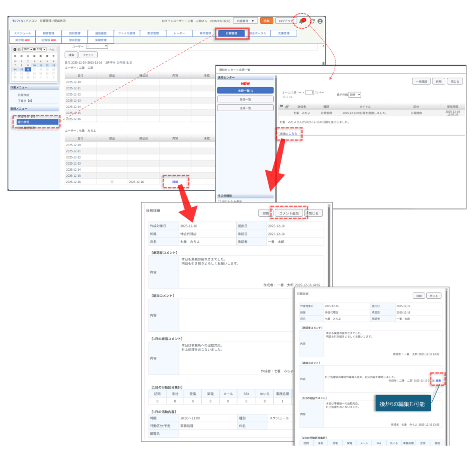
Task: Click the refresh icon in the header
Action: tap(312, 21)
